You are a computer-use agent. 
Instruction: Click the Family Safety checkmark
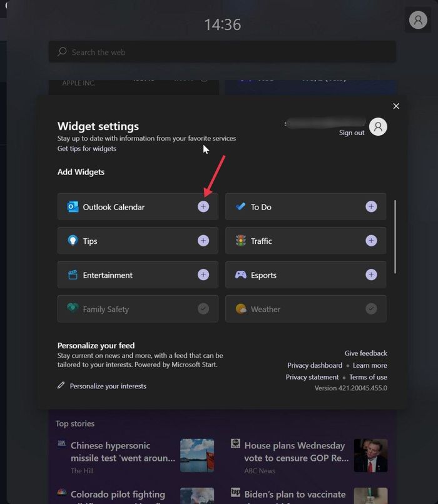[x=203, y=309]
